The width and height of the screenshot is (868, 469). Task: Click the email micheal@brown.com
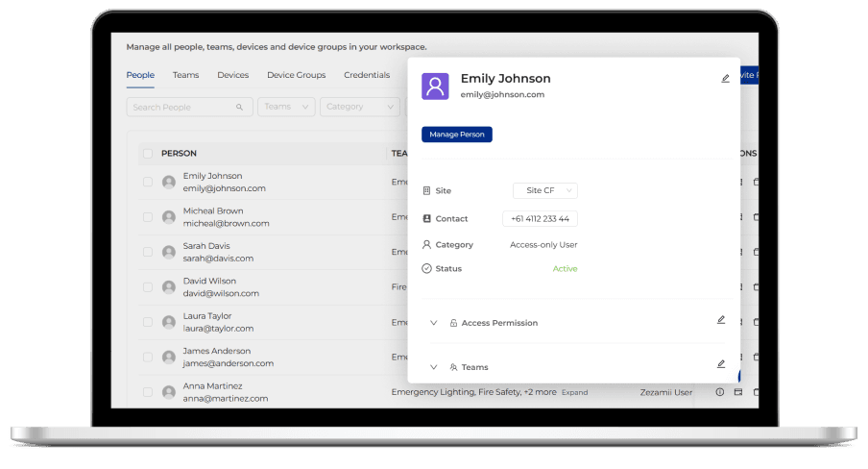point(226,223)
